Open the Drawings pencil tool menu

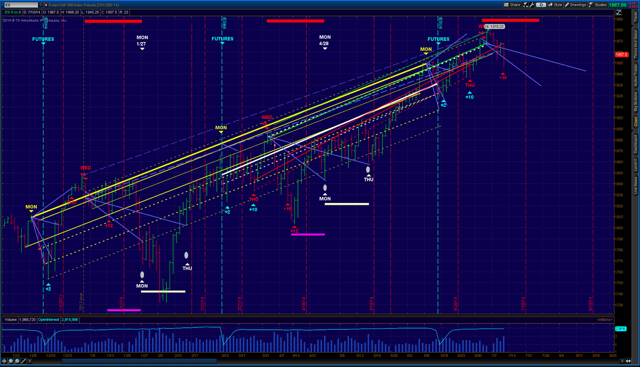point(576,5)
